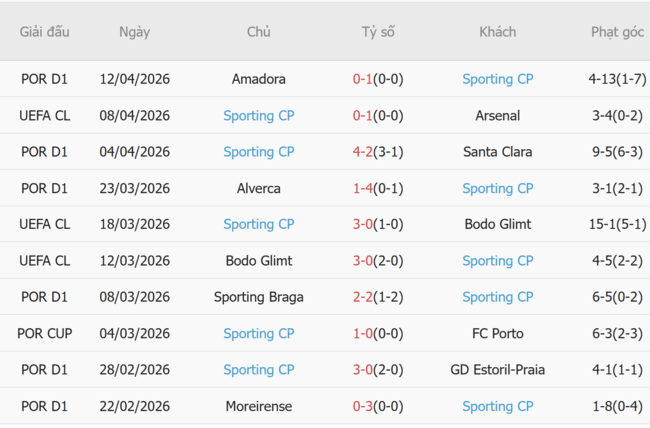Screen dimensions: 650x428
Task: Open Sporting CP link on 18/03/2026 row
Action: pos(258,224)
